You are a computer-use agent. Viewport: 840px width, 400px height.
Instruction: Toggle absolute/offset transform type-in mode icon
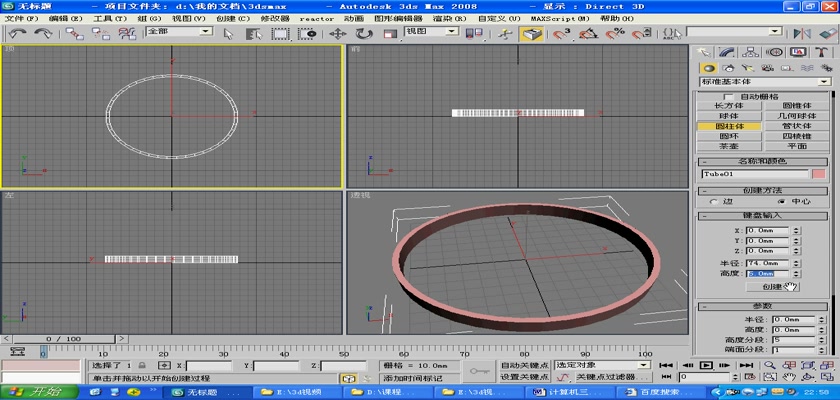click(x=164, y=365)
